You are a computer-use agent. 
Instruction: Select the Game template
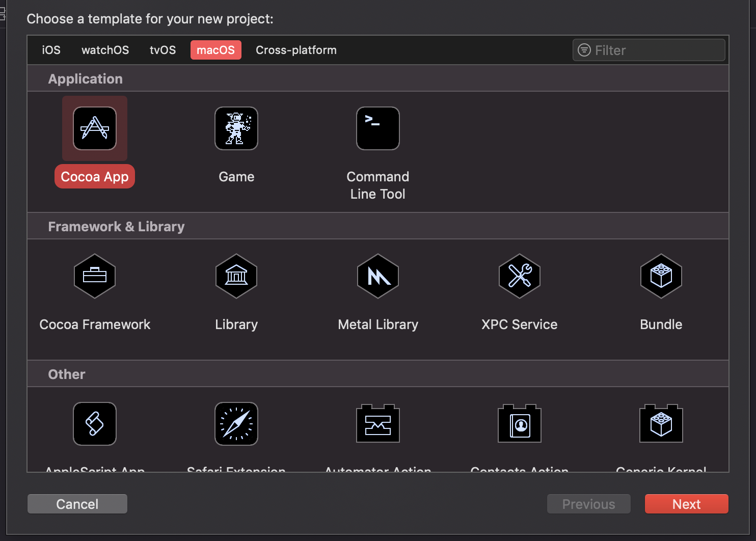[x=236, y=128]
